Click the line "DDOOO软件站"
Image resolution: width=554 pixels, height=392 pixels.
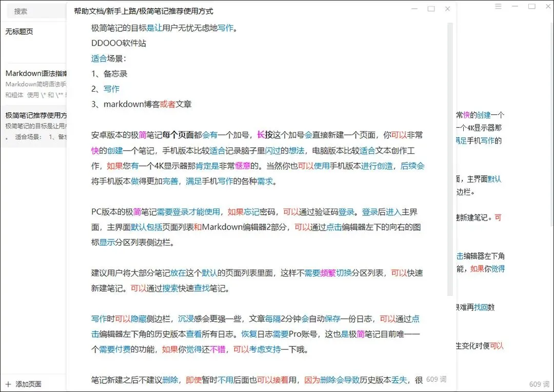click(118, 43)
